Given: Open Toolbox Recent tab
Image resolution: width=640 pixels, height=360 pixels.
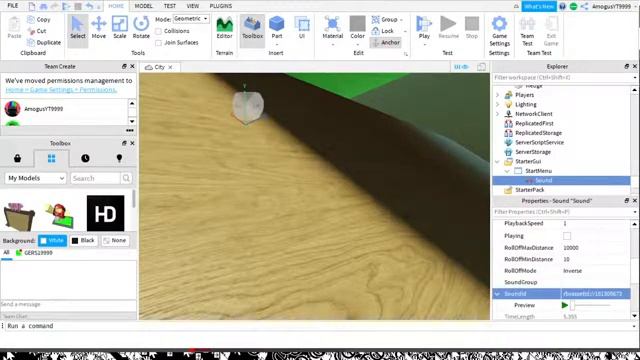Looking at the screenshot, I should 85,158.
